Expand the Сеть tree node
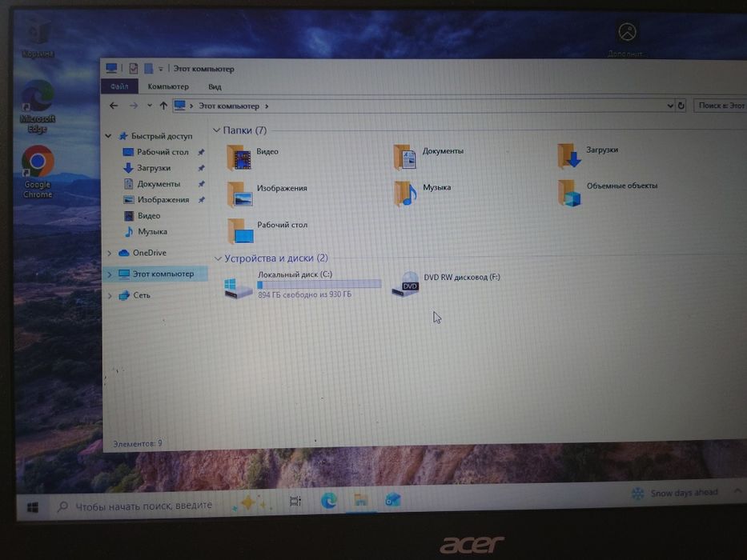The height and width of the screenshot is (560, 747). click(110, 296)
